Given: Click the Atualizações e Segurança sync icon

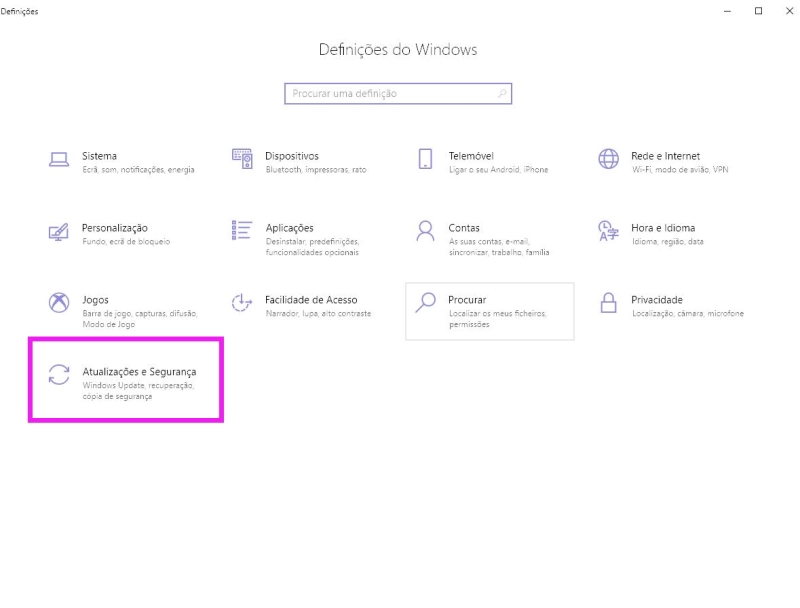Looking at the screenshot, I should [x=59, y=376].
